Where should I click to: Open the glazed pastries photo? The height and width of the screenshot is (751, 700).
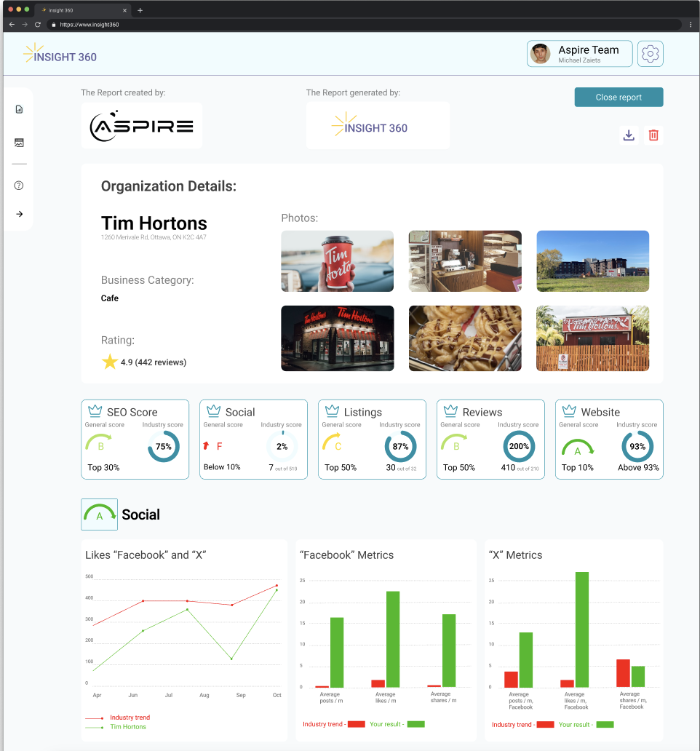coord(465,338)
